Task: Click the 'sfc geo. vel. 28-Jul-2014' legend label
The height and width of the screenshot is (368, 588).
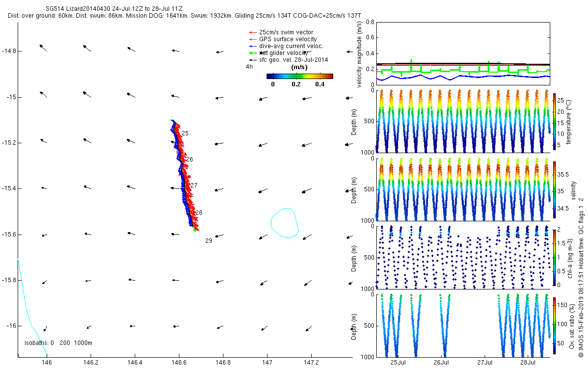Action: click(294, 59)
